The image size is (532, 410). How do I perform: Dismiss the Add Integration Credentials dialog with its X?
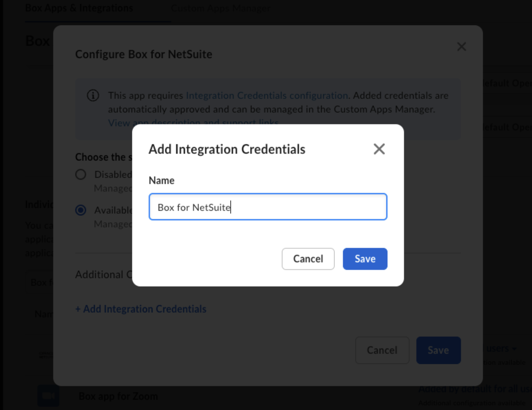point(379,149)
